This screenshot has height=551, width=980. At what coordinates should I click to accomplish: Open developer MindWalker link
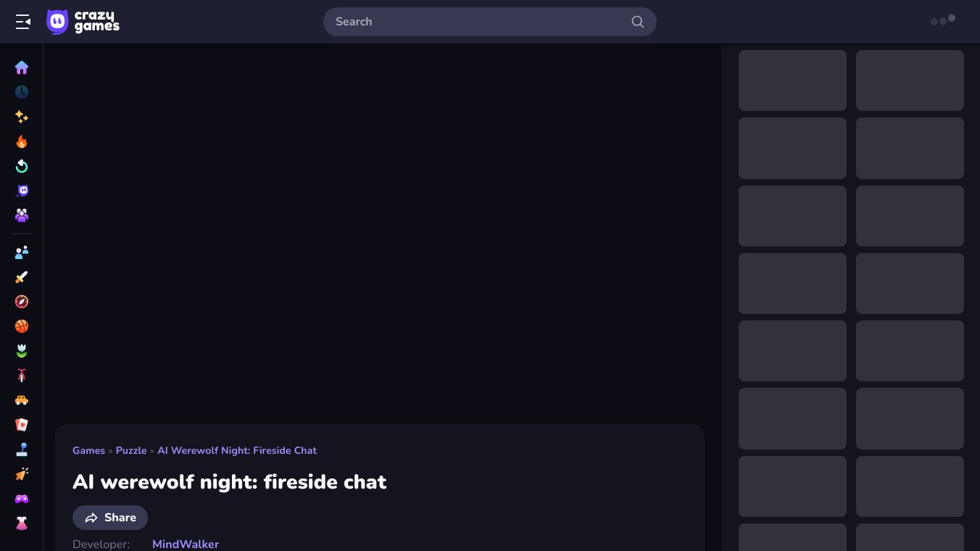pyautogui.click(x=186, y=544)
